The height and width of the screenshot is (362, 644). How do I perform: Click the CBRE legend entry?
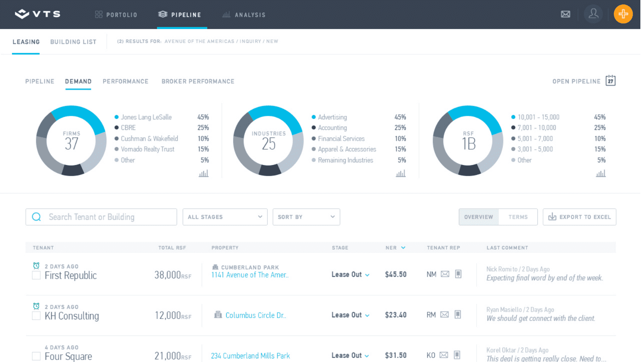pyautogui.click(x=128, y=128)
